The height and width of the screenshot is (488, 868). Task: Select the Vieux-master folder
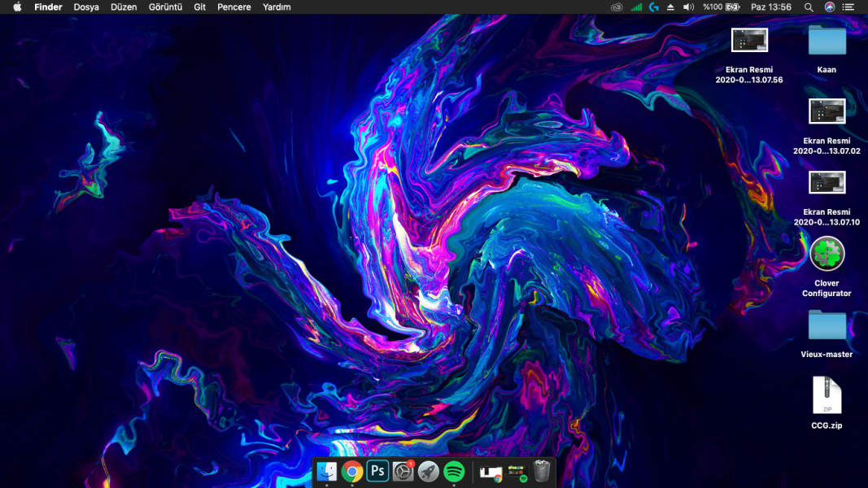(x=827, y=325)
